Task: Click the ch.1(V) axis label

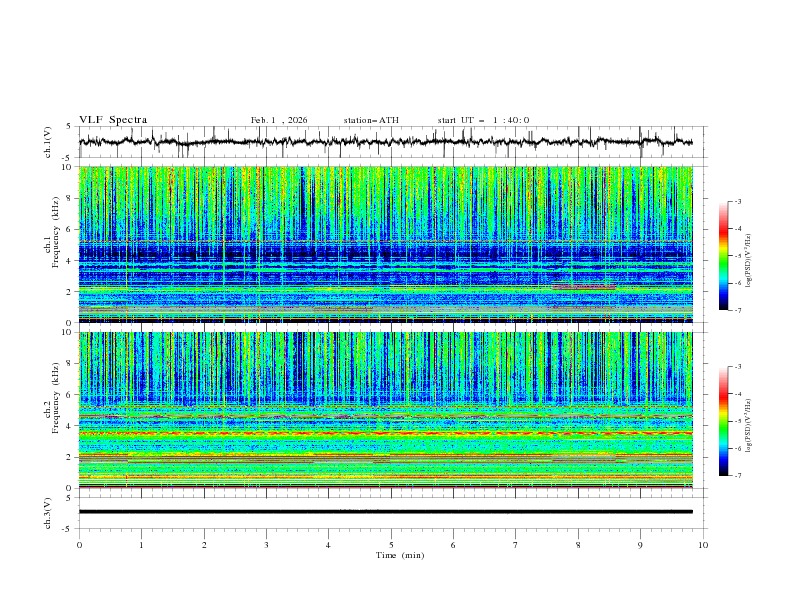Action: [47, 142]
